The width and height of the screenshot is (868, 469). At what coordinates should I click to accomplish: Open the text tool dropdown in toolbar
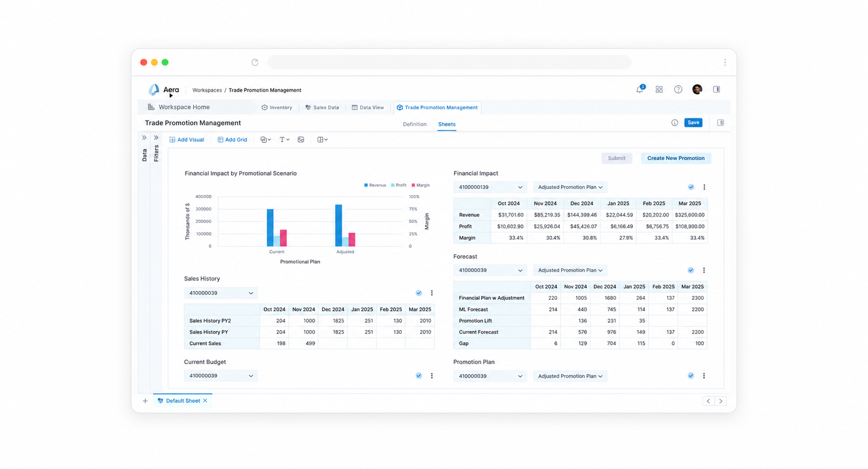coord(284,140)
